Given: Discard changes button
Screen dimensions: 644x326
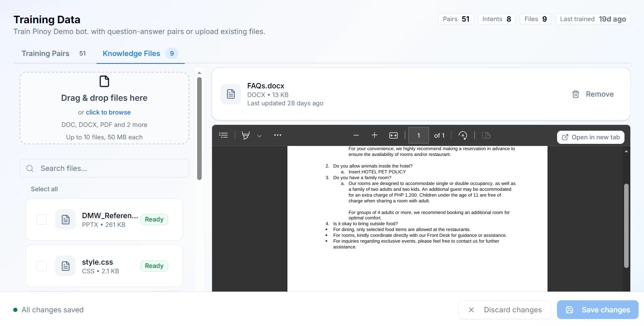Looking at the screenshot, I should pyautogui.click(x=504, y=310).
